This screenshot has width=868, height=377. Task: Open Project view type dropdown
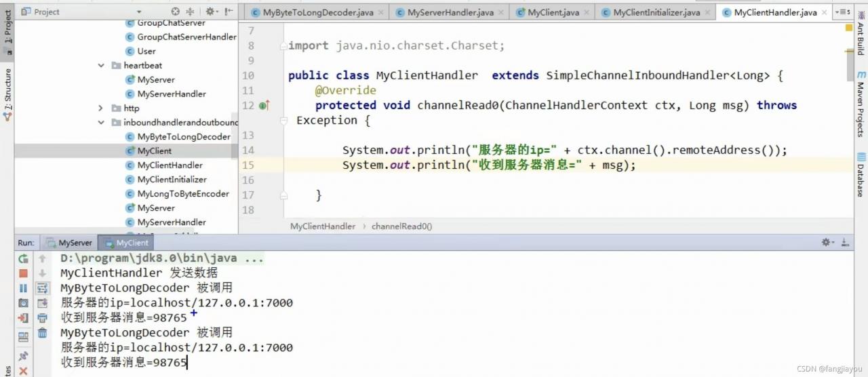(139, 12)
